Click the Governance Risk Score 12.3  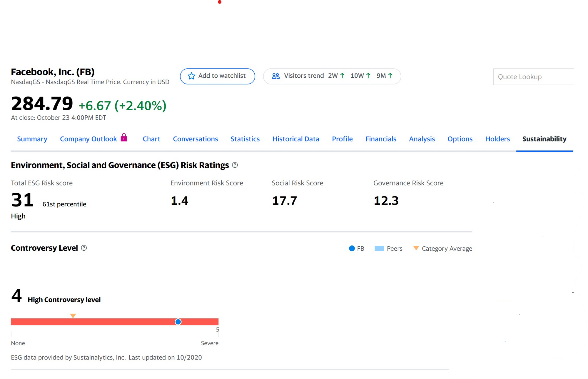click(386, 201)
